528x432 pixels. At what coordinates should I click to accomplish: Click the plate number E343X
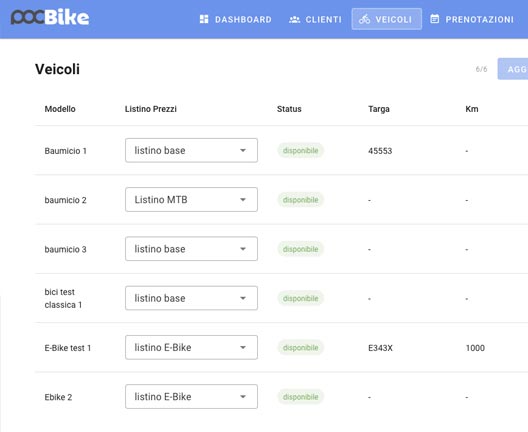[x=381, y=348]
